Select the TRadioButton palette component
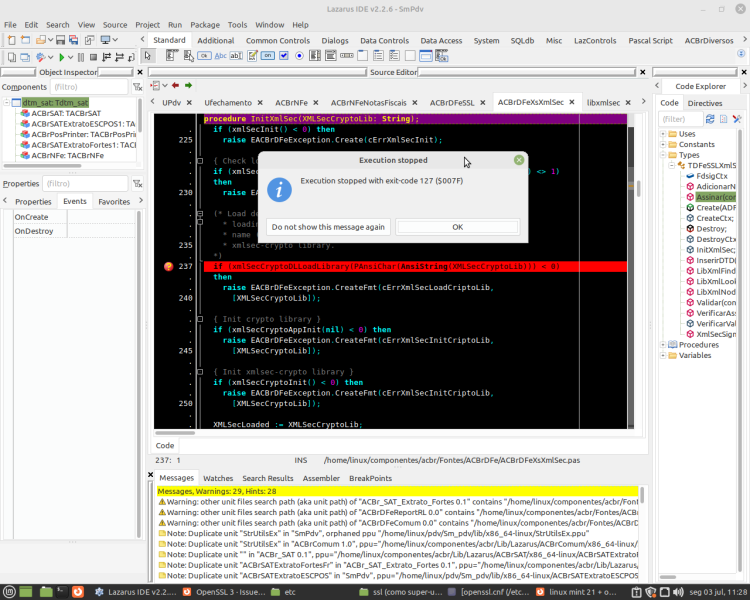Screen dimensions: 750x600 [x=299, y=56]
